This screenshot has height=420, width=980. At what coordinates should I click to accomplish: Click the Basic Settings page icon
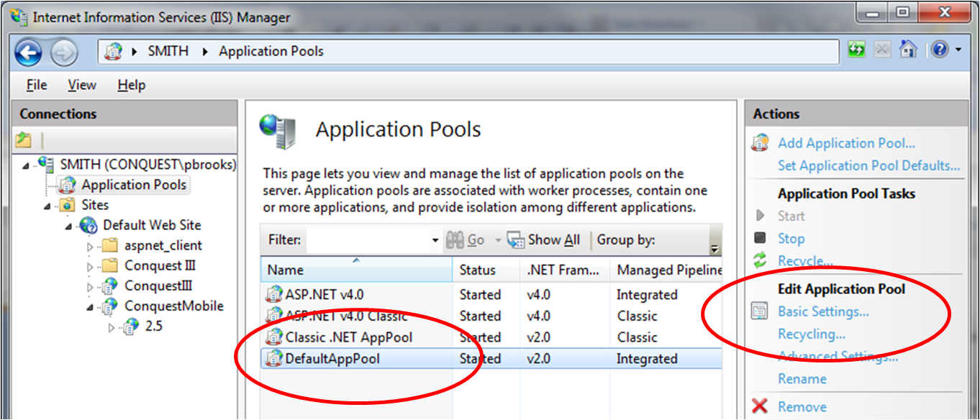click(760, 311)
